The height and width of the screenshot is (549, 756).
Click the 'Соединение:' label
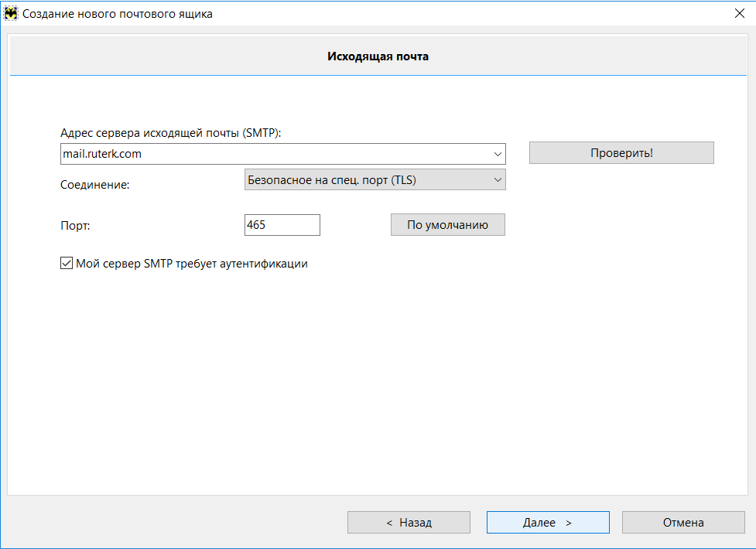pos(94,186)
